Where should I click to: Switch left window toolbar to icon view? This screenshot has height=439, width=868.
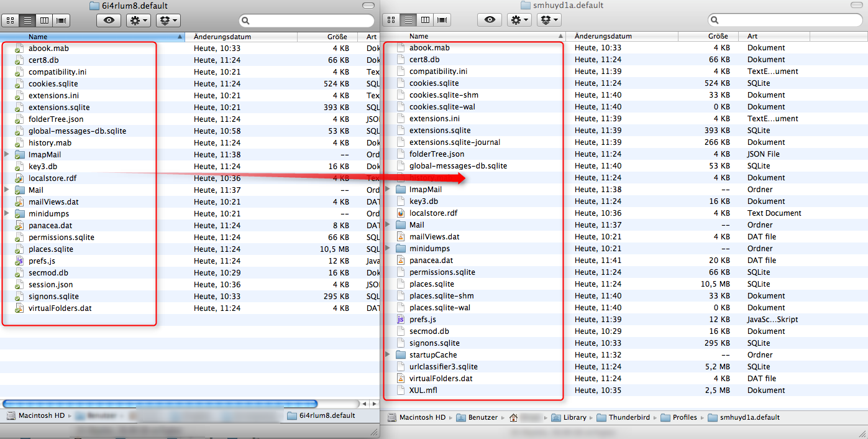click(10, 21)
